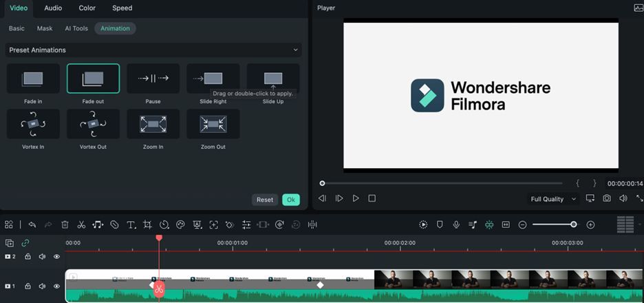
Task: Hide video track 1 with eye icon
Action: (x=56, y=286)
